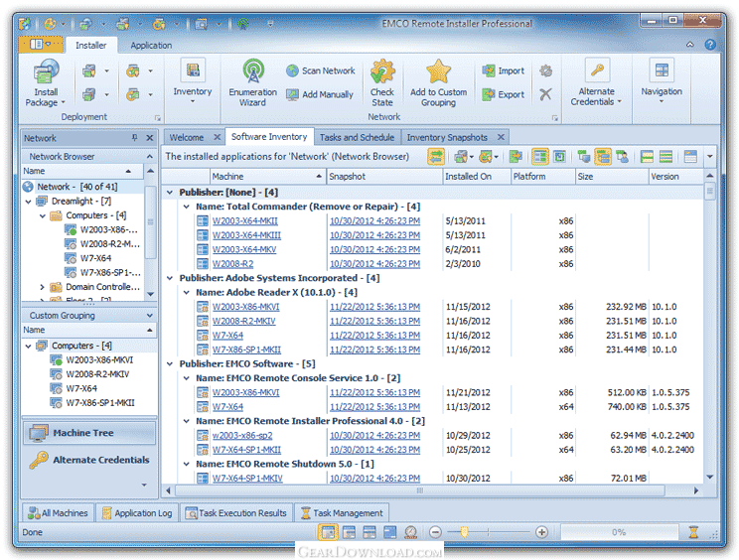Click Scan Network
Screen dimensions: 739x560
321,70
